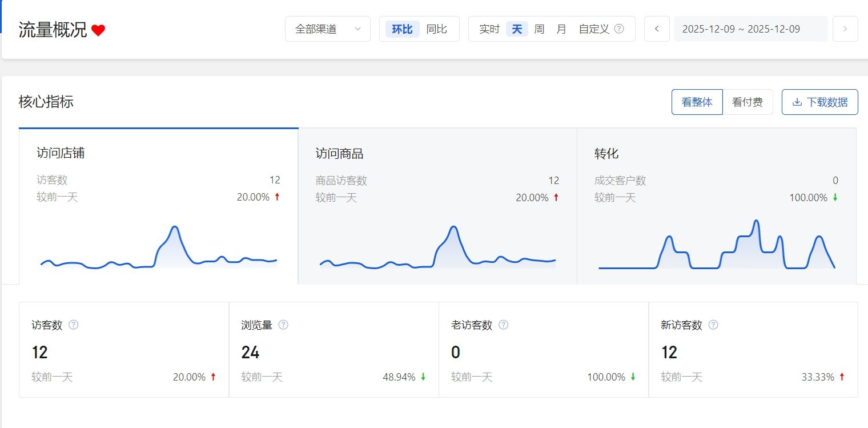The height and width of the screenshot is (428, 868).
Task: Click the red heart favorite icon
Action: [98, 30]
